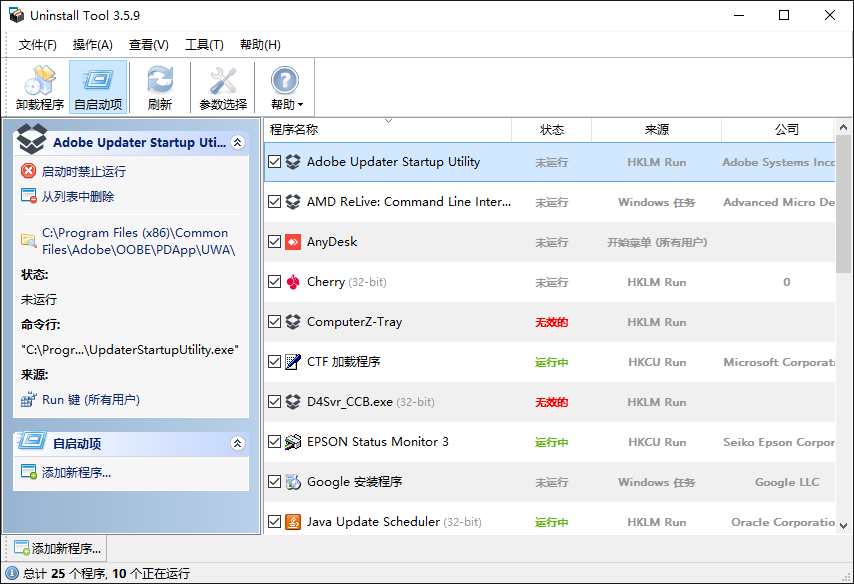This screenshot has height=584, width=854.
Task: Click the folder icon beside program path
Action: coord(28,240)
